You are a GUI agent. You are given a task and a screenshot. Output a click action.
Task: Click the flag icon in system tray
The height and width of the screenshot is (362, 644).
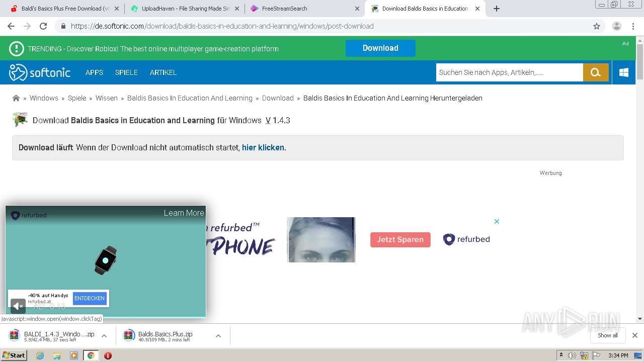pos(596,355)
